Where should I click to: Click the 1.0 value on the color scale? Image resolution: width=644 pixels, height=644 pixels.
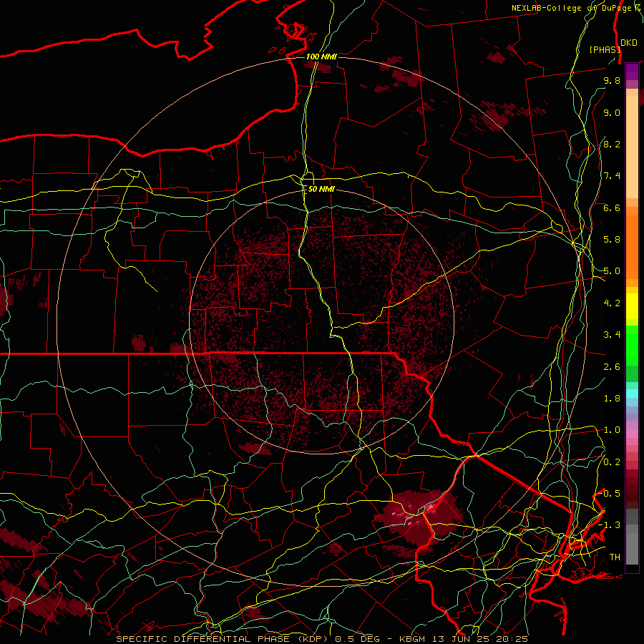point(612,430)
